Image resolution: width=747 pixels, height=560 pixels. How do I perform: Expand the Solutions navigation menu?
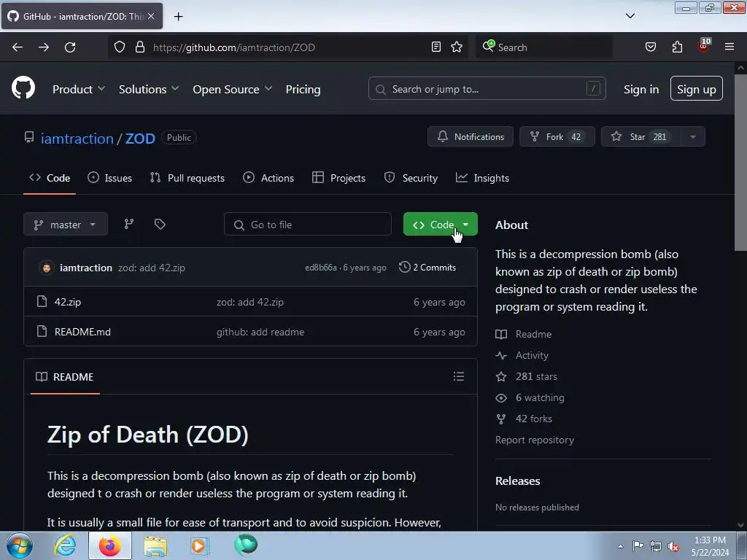click(x=149, y=89)
